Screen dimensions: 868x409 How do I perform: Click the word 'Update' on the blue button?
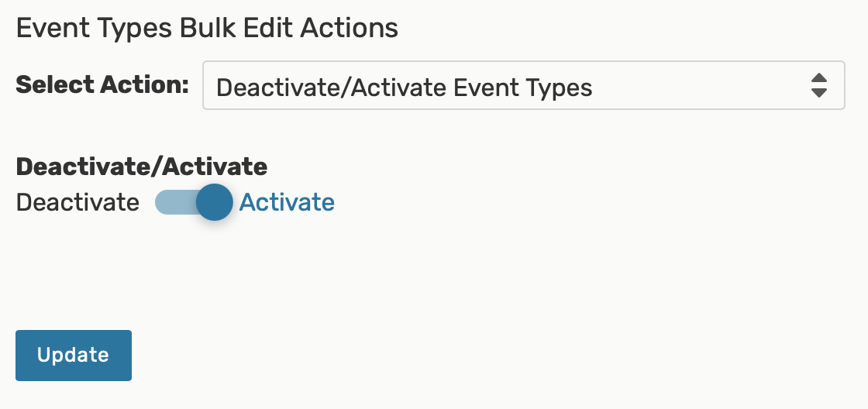73,356
